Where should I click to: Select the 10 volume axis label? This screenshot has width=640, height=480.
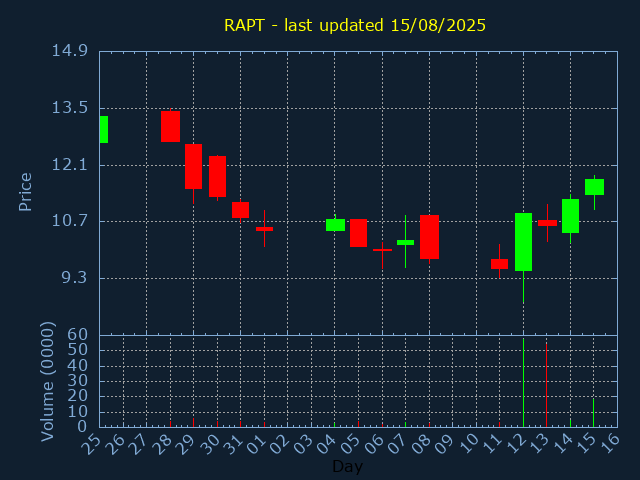78,412
